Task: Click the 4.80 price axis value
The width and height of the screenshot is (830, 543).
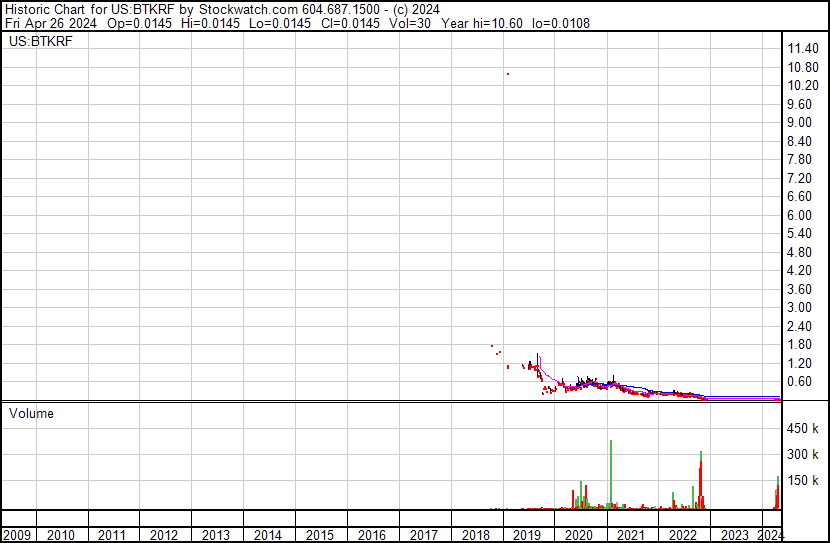Action: click(x=799, y=252)
